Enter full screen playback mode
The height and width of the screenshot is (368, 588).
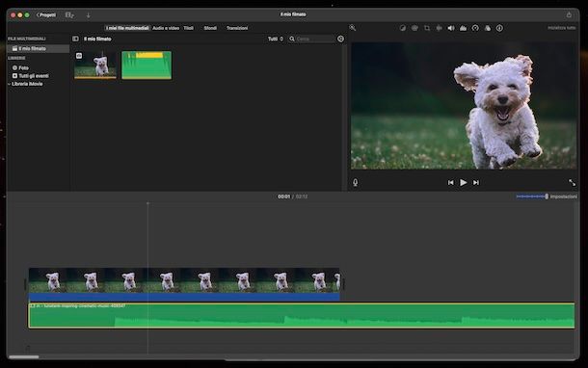572,182
